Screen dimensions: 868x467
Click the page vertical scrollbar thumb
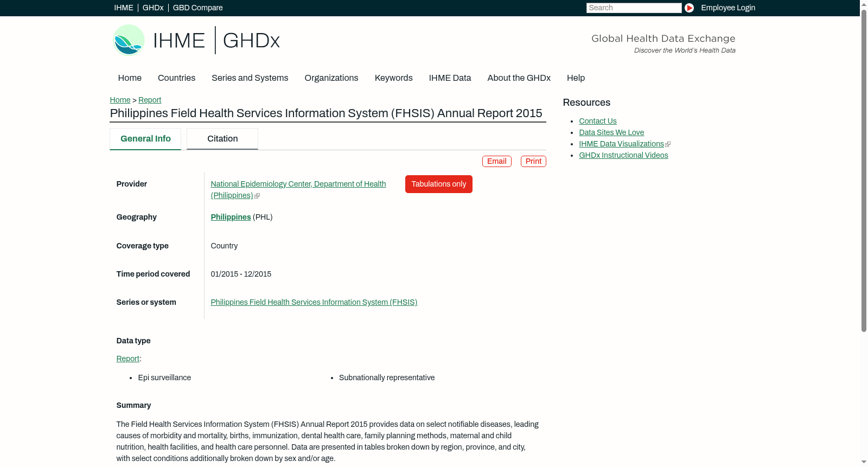[x=864, y=170]
